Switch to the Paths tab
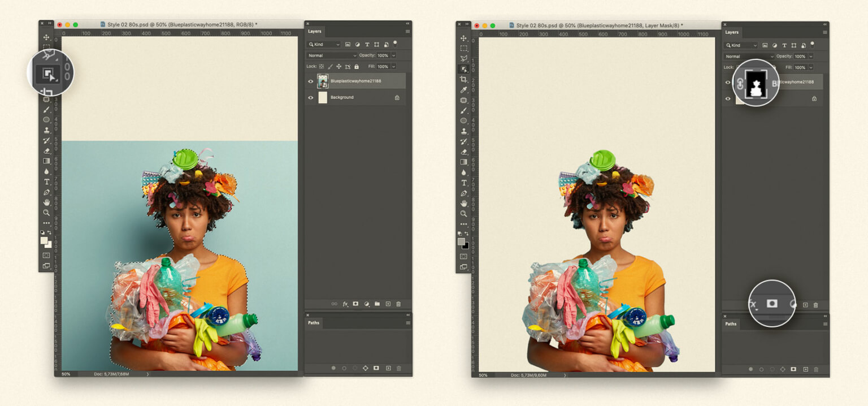Image resolution: width=868 pixels, height=406 pixels. pyautogui.click(x=314, y=323)
